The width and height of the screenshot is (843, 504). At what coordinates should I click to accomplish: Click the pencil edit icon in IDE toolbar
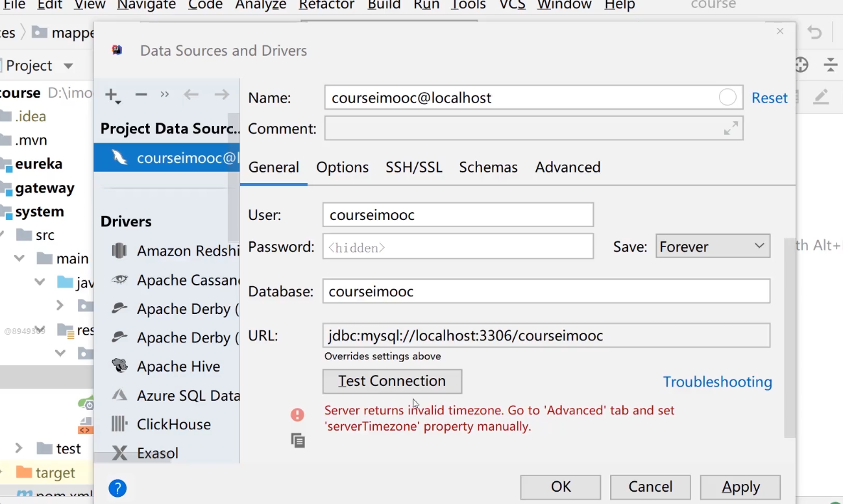pos(821,97)
